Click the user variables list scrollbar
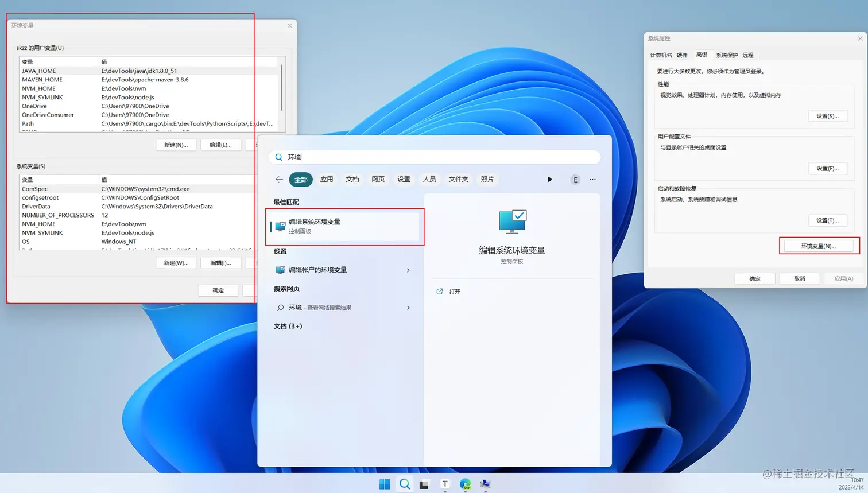 click(x=281, y=88)
